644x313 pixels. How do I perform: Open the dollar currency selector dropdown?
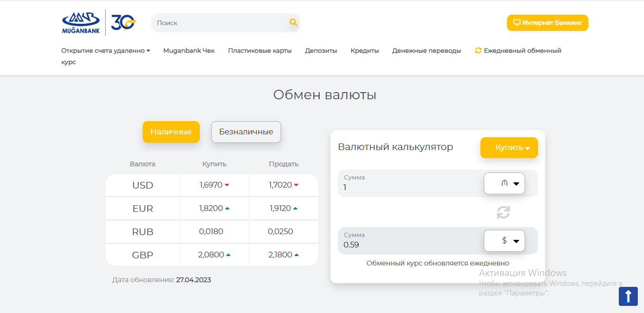[x=504, y=241]
